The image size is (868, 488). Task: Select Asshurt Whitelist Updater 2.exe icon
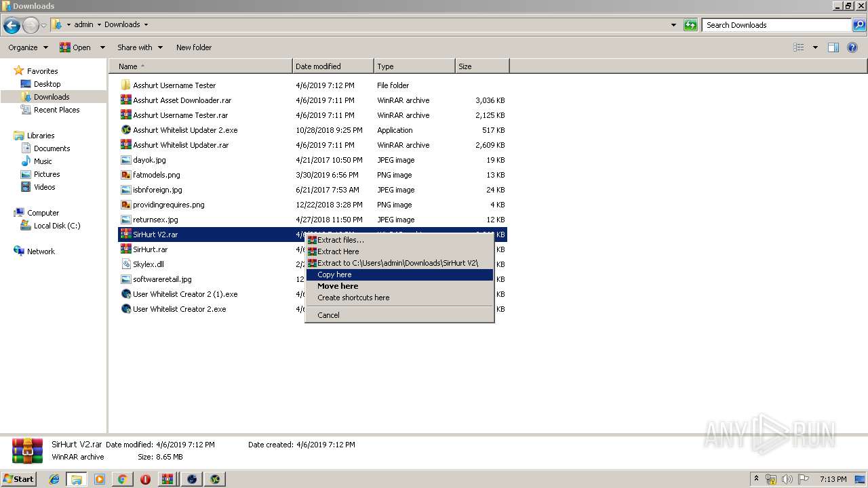(x=125, y=130)
